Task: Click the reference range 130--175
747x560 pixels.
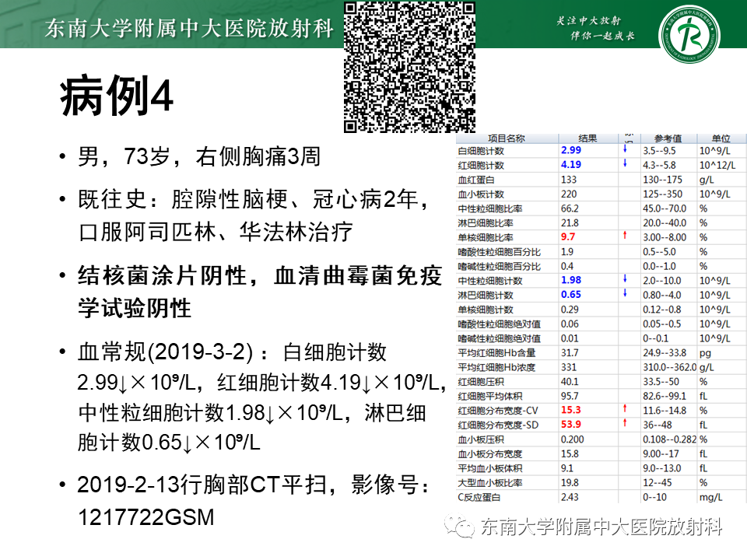Action: tap(663, 180)
